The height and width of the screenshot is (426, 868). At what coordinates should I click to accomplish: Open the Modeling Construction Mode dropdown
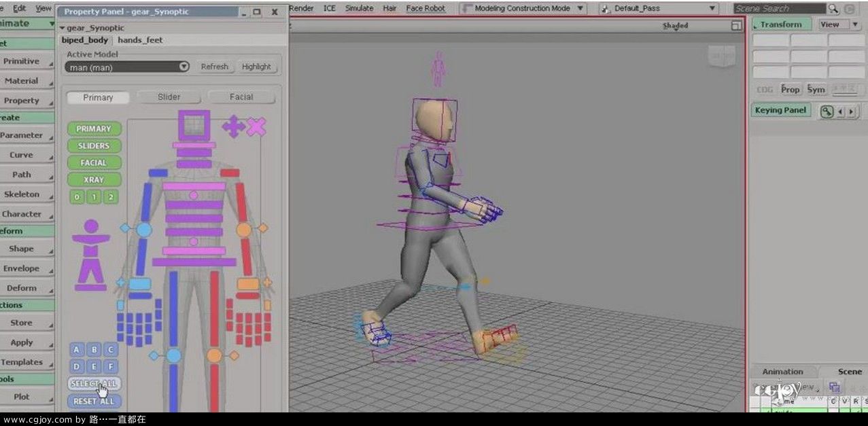pos(523,8)
